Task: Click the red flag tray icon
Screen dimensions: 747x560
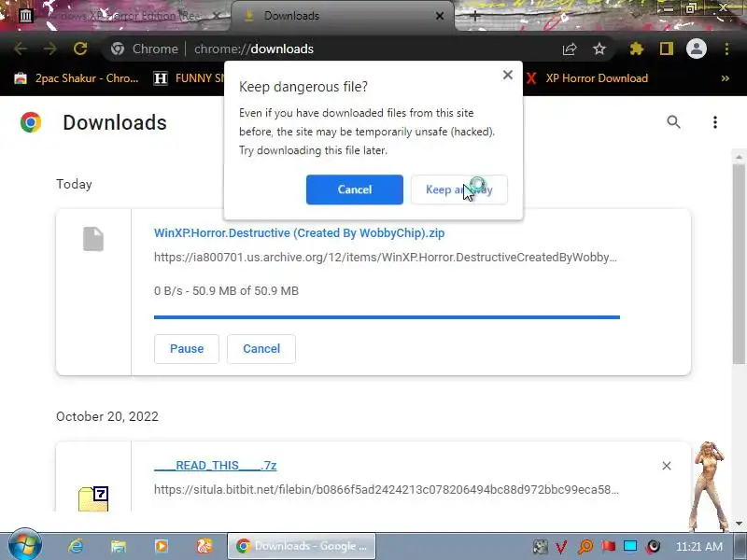Action: tap(608, 546)
